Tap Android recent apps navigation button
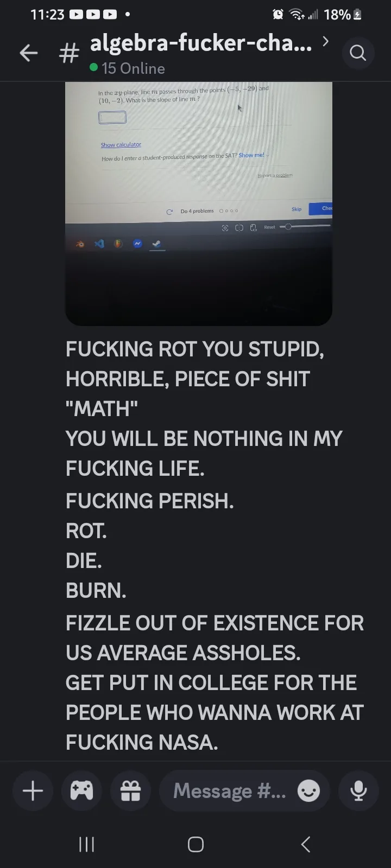This screenshot has width=391, height=868. point(87,844)
